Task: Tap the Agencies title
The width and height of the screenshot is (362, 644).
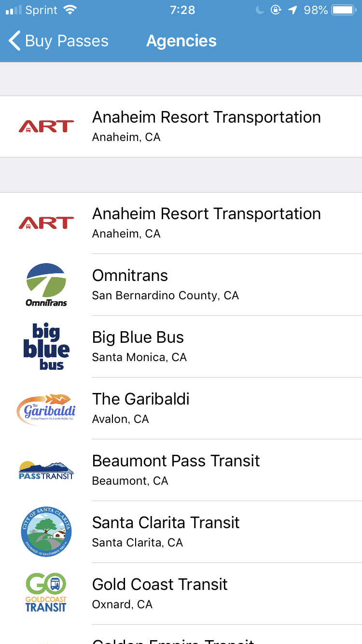Action: tap(181, 41)
